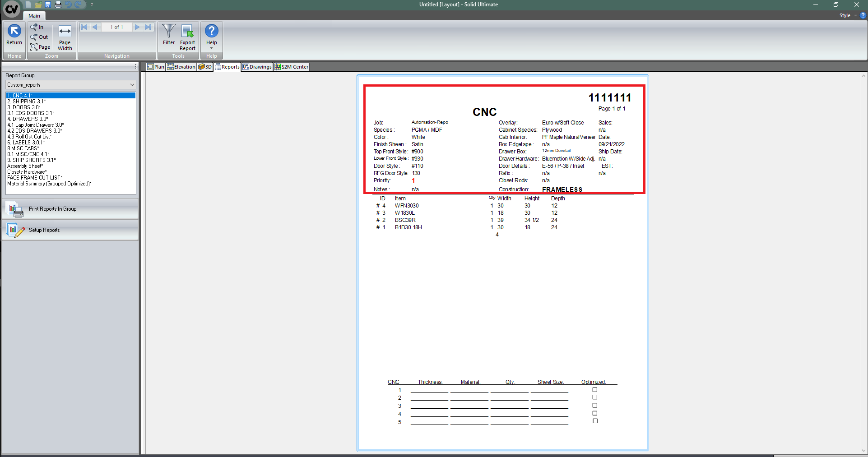Zoom In on the report

click(x=38, y=27)
